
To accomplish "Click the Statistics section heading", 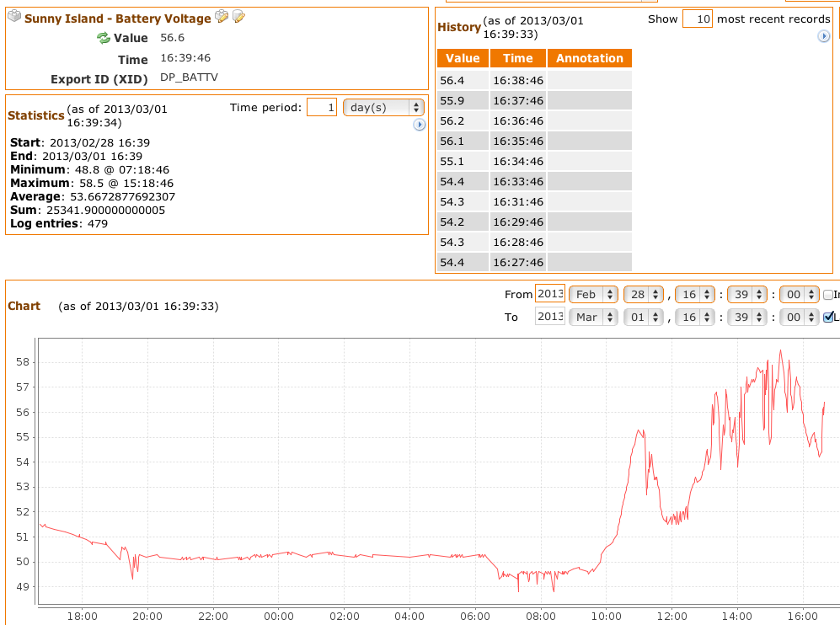I will coord(36,115).
